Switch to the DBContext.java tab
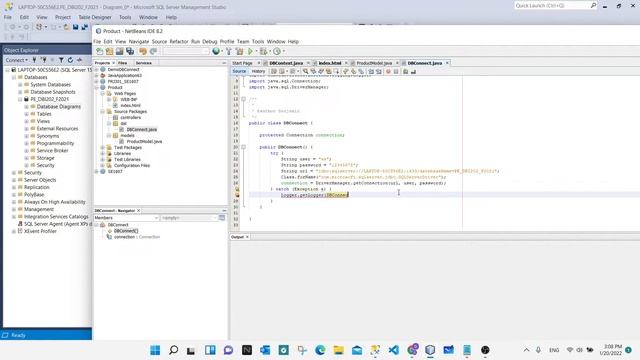 [x=286, y=63]
